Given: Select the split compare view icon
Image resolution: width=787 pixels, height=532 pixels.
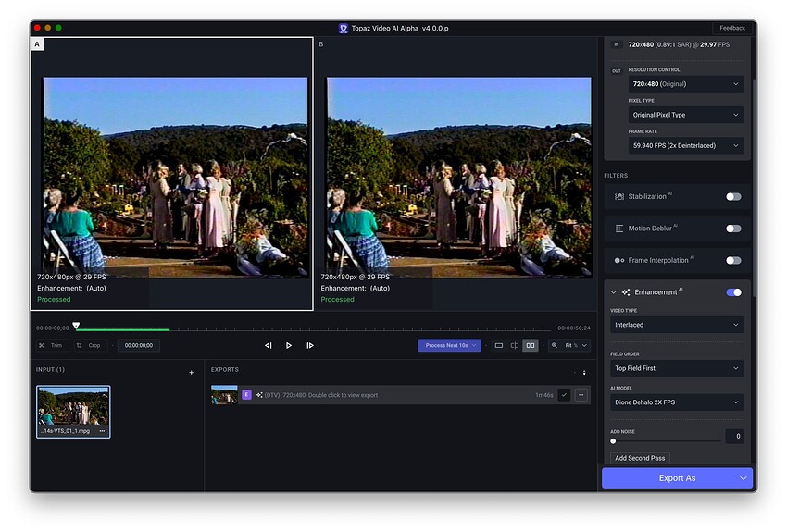Looking at the screenshot, I should point(515,345).
